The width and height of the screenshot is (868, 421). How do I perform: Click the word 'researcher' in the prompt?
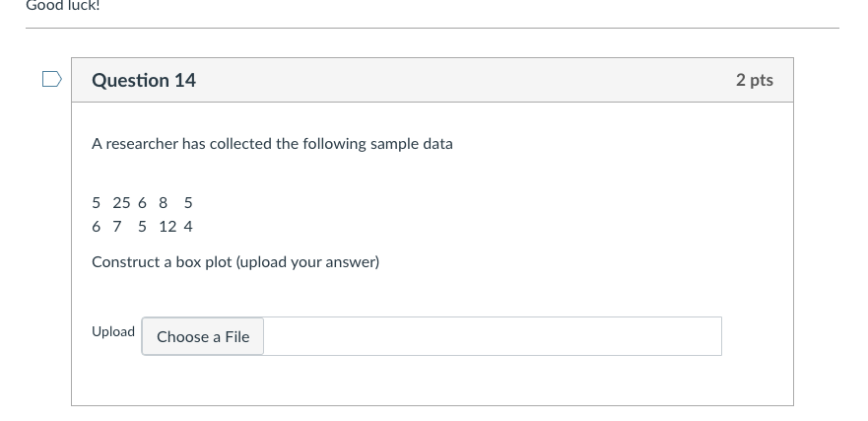[x=141, y=144]
